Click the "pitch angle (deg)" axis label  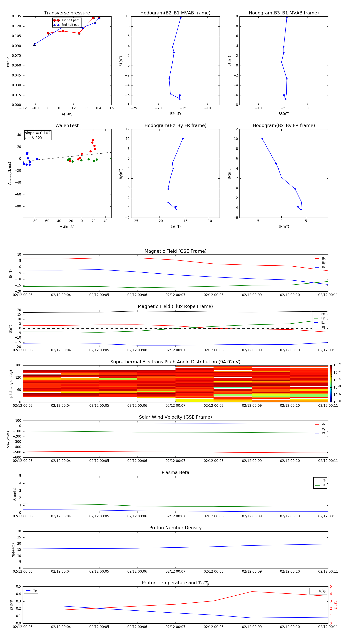(x=11, y=384)
